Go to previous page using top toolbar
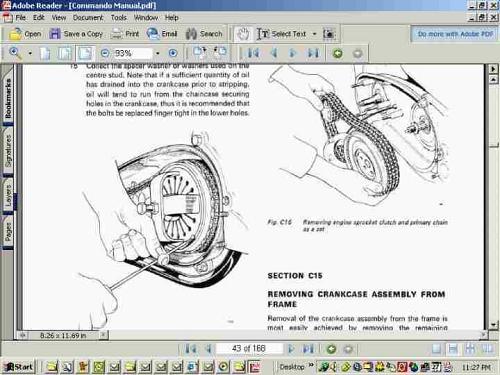Screen dimensions: 500x375 [274, 53]
